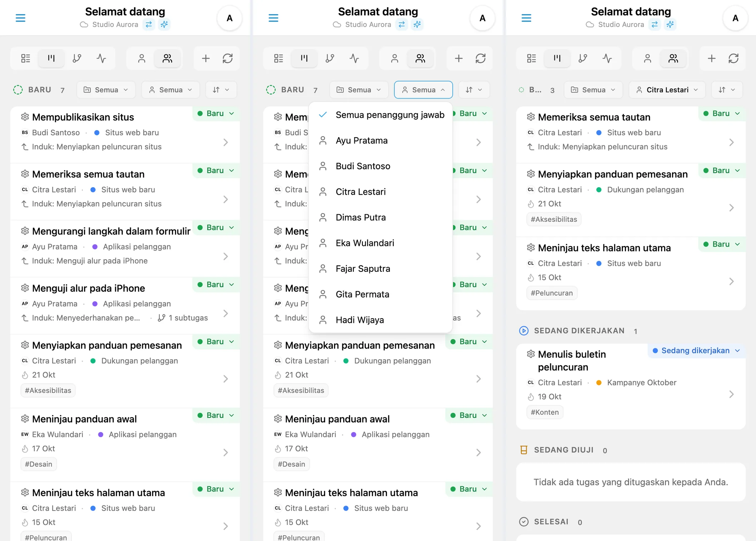The height and width of the screenshot is (541, 756).
Task: Select Semua penanggung jawab option
Action: [381, 115]
